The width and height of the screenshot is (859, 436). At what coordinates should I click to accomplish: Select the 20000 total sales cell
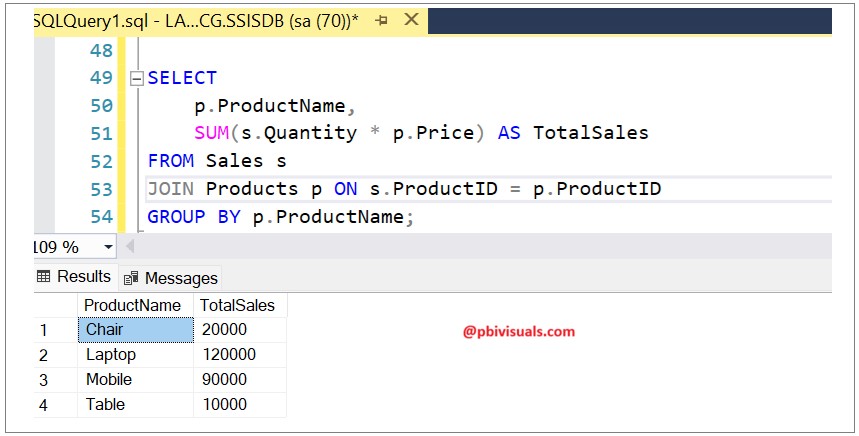(x=239, y=330)
